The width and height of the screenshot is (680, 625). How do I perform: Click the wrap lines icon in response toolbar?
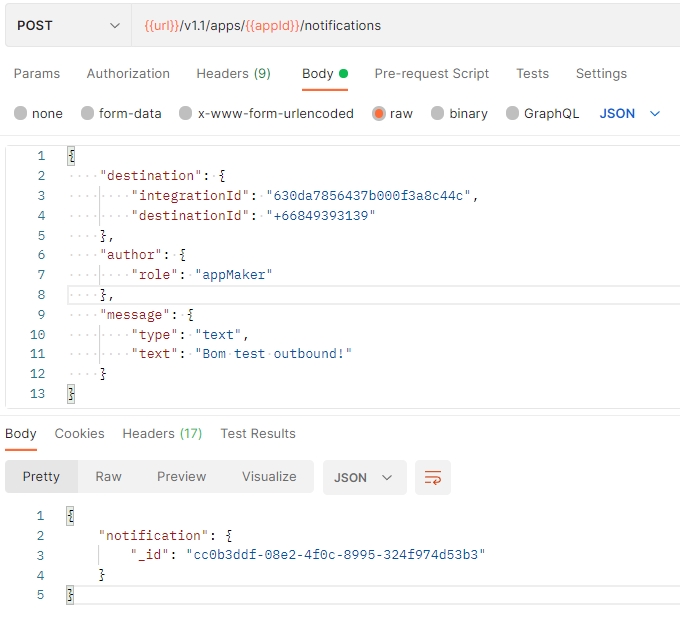433,477
